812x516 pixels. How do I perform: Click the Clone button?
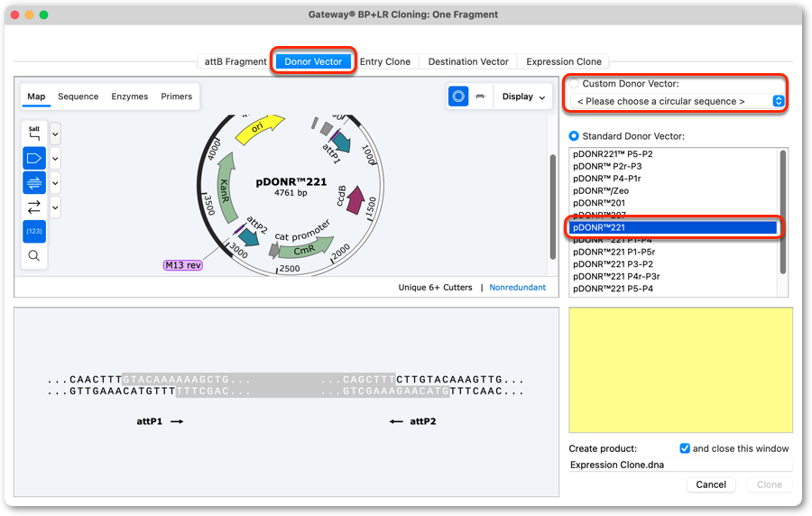(769, 484)
